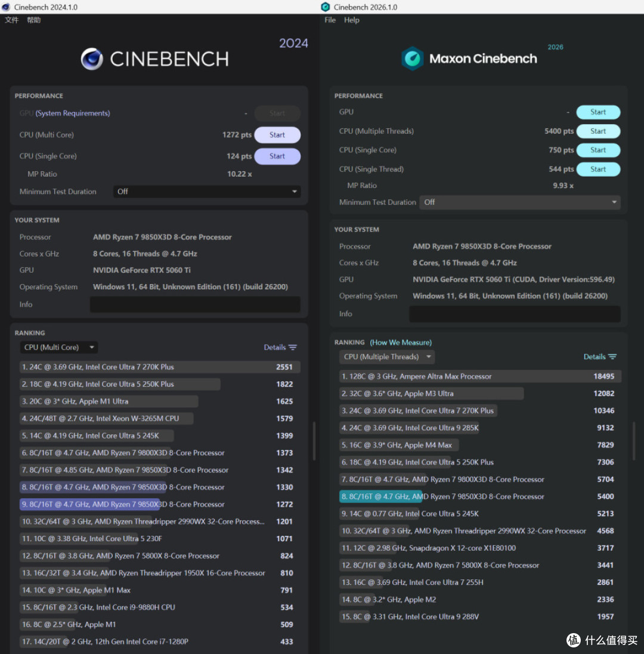The width and height of the screenshot is (644, 654).
Task: Open Minimum Test Duration dropdown in Cinebench 2024
Action: [x=207, y=192]
